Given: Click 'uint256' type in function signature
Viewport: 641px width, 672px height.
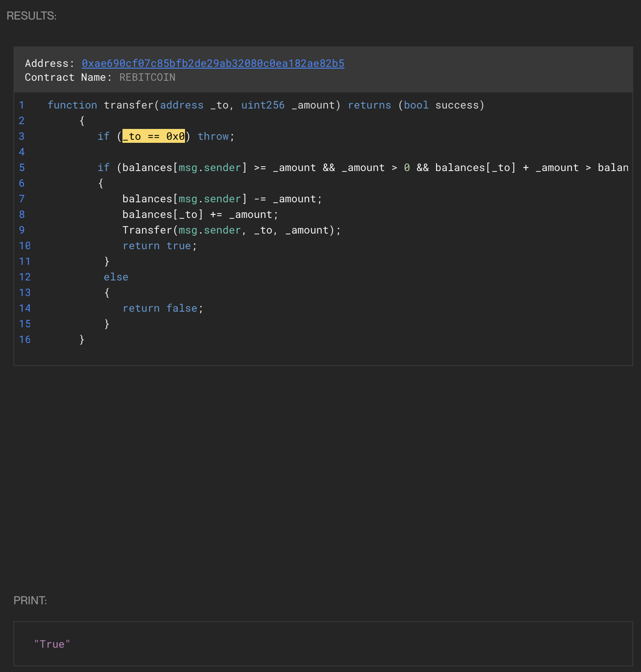Looking at the screenshot, I should click(263, 105).
